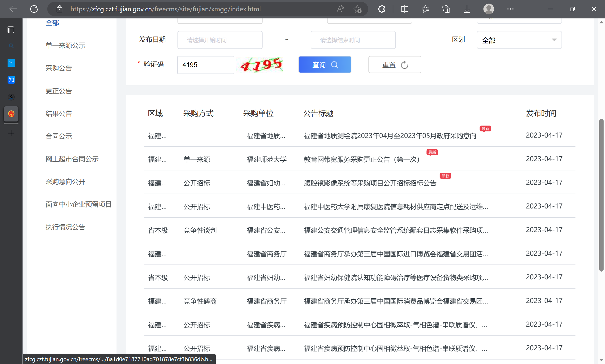Click 竞争性磋商 procurement method cell
Viewport: 605px width, 364px height.
pyautogui.click(x=200, y=301)
